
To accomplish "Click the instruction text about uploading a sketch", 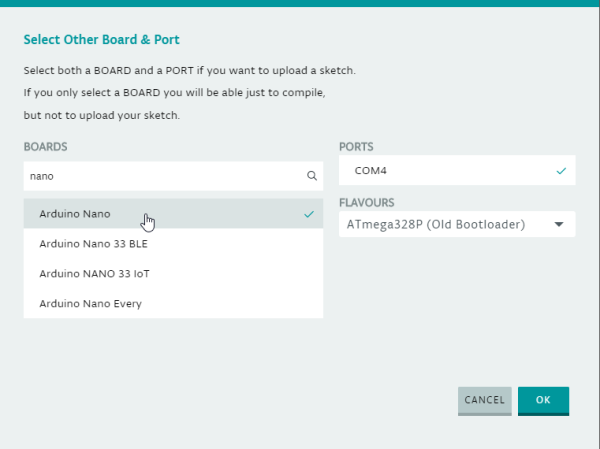I will point(189,71).
